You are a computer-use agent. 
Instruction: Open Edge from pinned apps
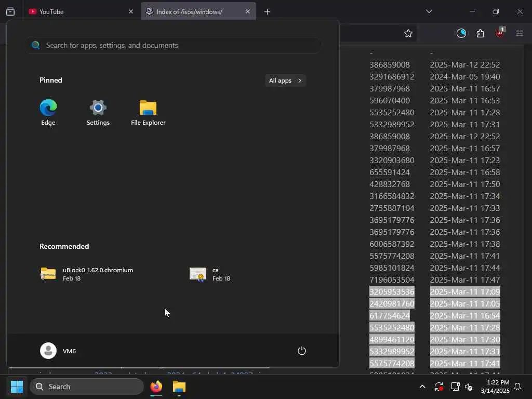click(48, 112)
